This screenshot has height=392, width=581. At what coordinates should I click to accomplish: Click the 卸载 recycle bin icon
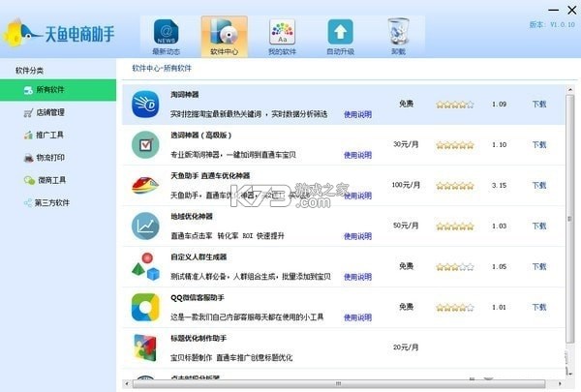(398, 32)
